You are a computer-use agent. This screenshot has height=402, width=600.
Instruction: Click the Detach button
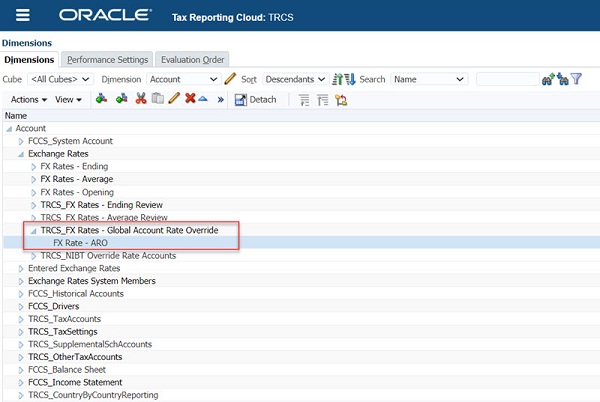[x=255, y=100]
